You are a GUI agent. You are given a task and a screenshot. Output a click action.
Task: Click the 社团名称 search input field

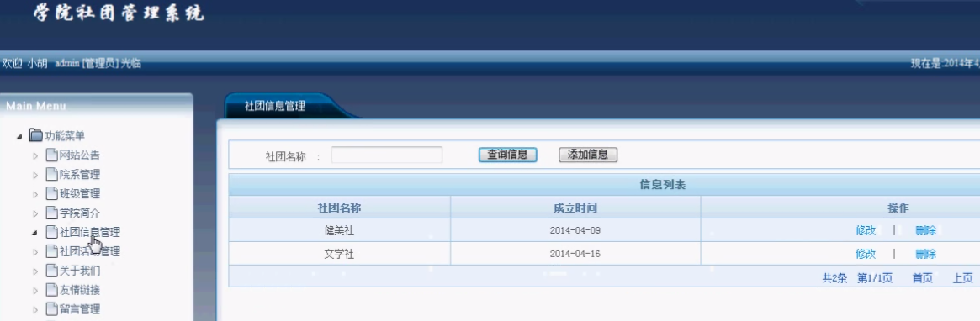point(386,155)
